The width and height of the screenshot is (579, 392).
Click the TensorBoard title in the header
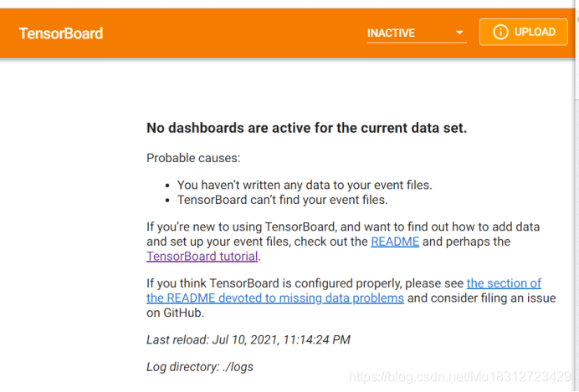(61, 33)
